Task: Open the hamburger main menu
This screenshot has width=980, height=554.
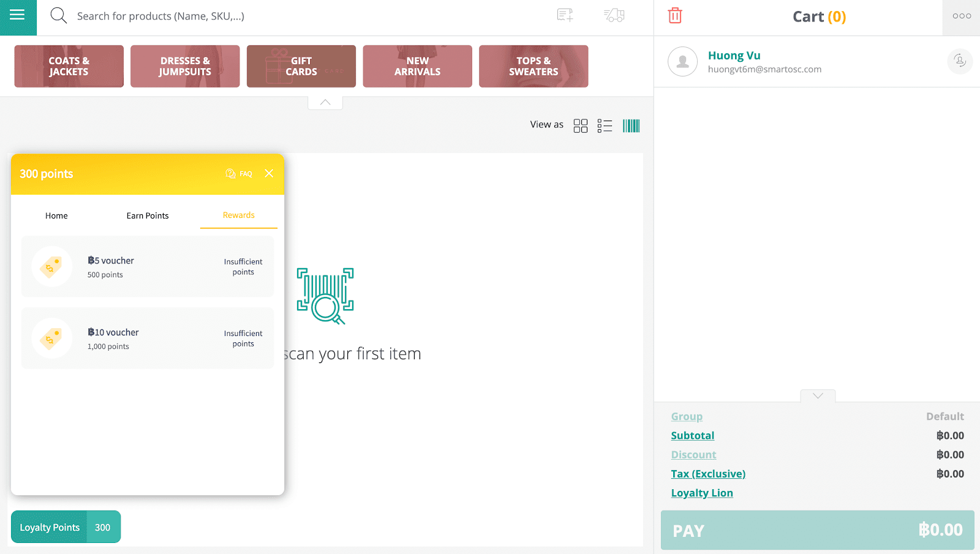Action: [x=18, y=16]
